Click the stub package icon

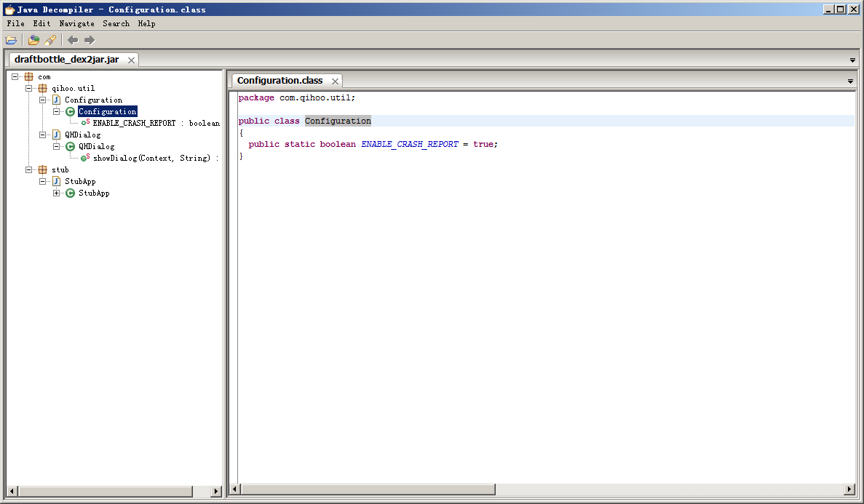[x=42, y=169]
